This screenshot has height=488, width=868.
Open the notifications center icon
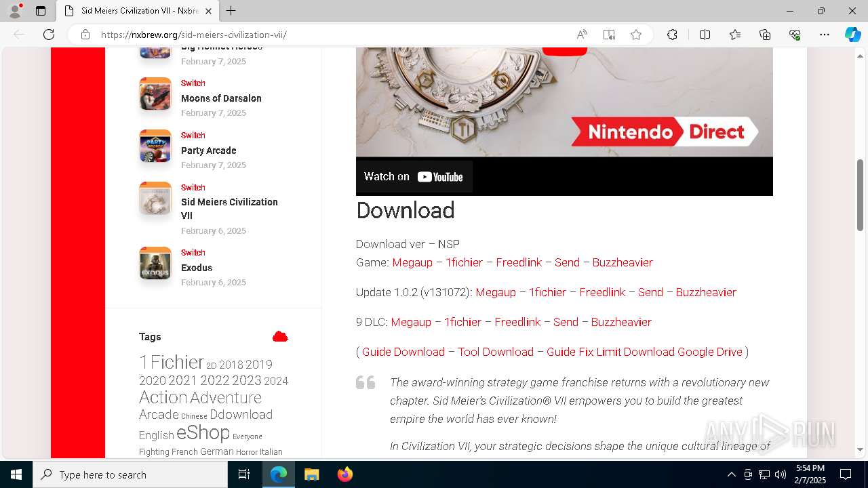coord(846,474)
